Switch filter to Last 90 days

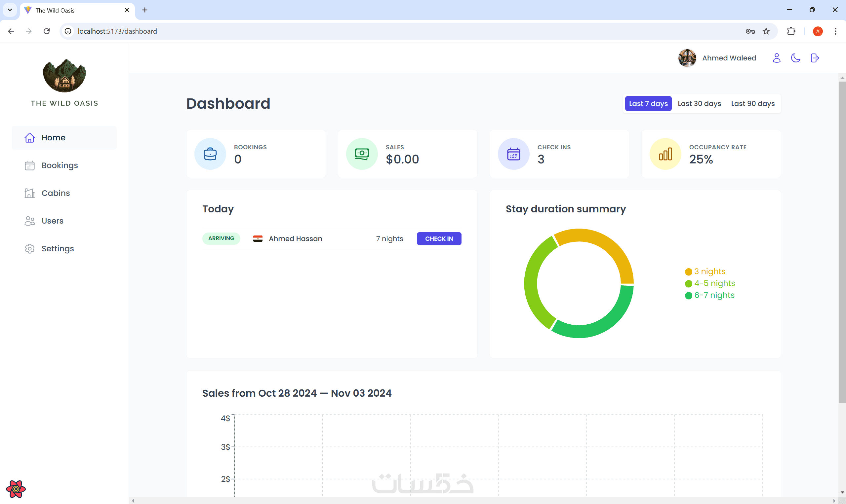pyautogui.click(x=752, y=104)
